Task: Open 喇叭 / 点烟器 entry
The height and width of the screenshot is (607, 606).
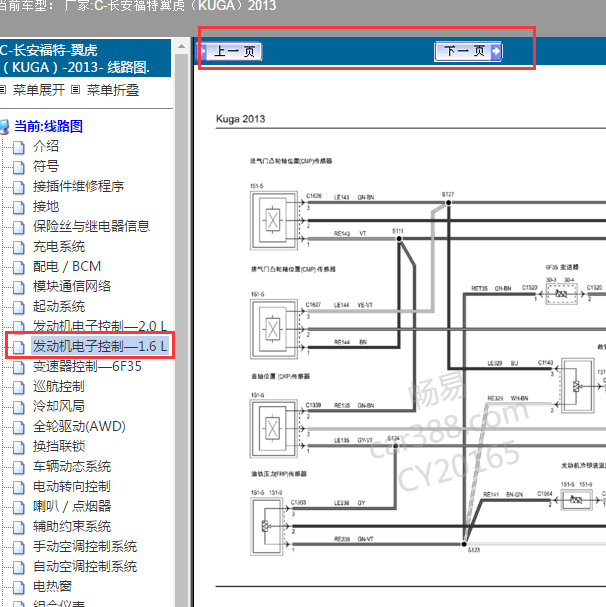Action: [72, 506]
